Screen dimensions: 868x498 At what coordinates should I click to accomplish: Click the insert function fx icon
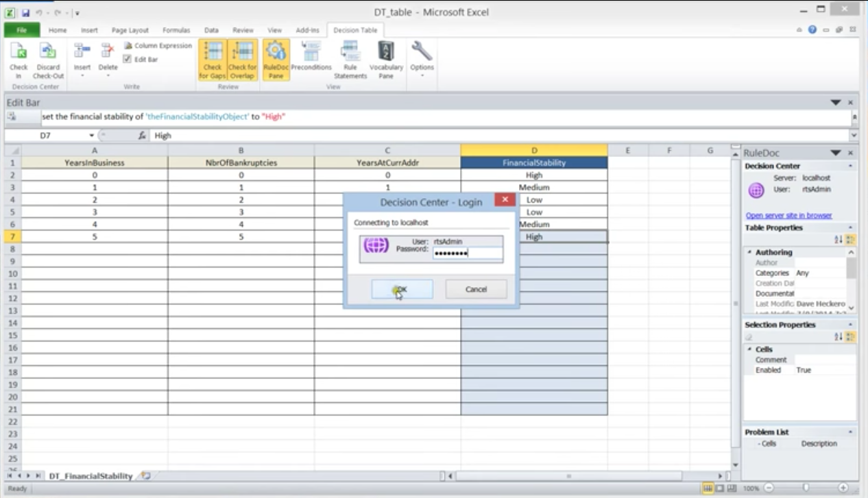141,136
